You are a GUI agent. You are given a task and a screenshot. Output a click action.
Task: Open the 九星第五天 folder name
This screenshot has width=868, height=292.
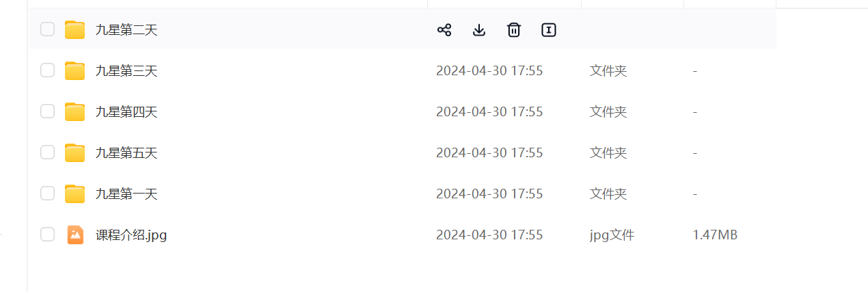tap(126, 153)
